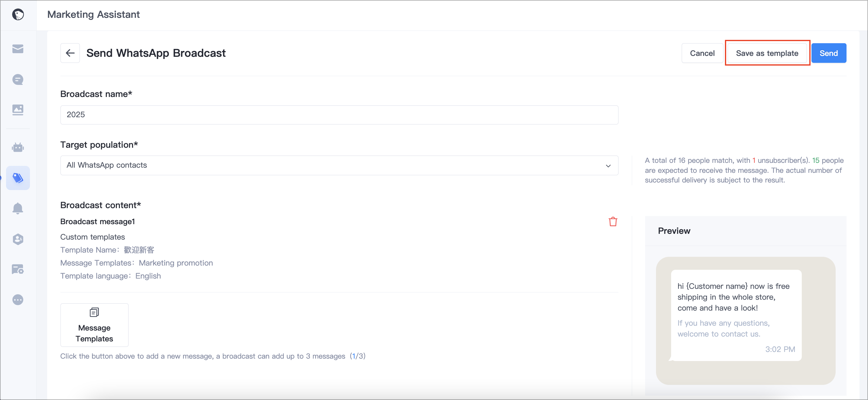Viewport: 868px width, 400px height.
Task: Click the Marketing Assistant header title
Action: 93,15
